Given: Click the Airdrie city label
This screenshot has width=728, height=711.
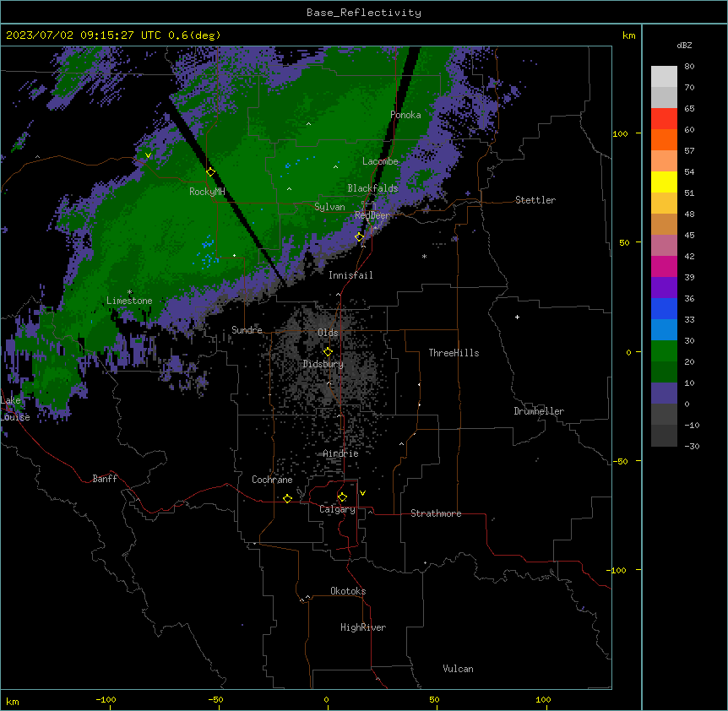Looking at the screenshot, I should 340,453.
